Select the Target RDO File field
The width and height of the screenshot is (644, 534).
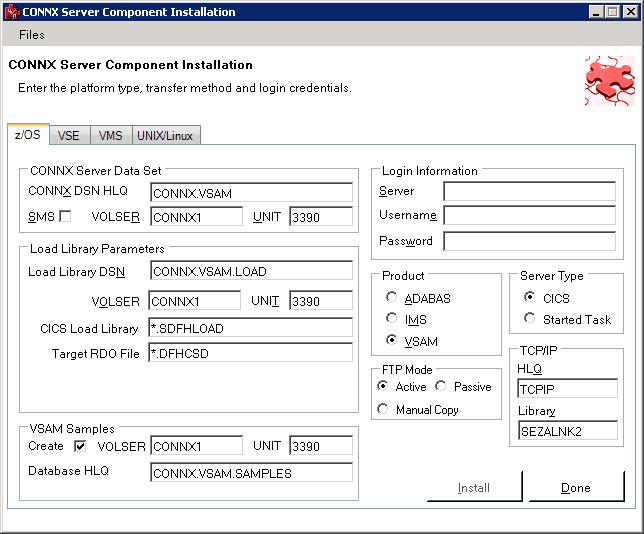[x=251, y=353]
